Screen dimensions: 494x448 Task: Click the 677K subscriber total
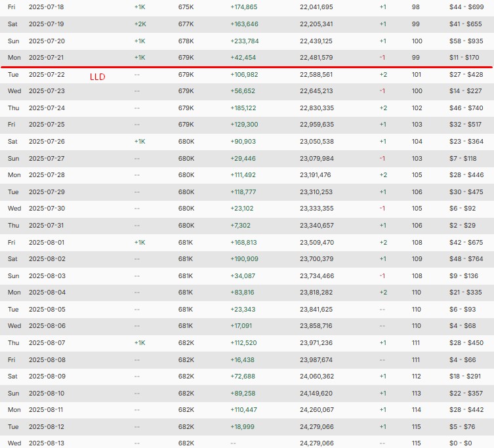tap(186, 24)
